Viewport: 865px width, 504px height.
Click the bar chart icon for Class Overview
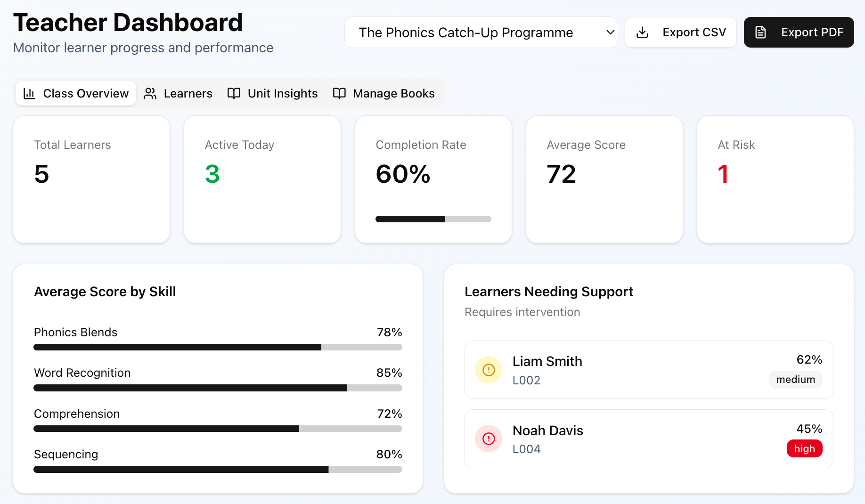click(29, 94)
